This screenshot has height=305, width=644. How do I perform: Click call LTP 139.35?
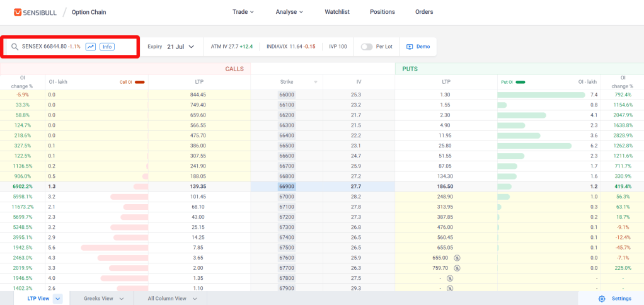[199, 187]
